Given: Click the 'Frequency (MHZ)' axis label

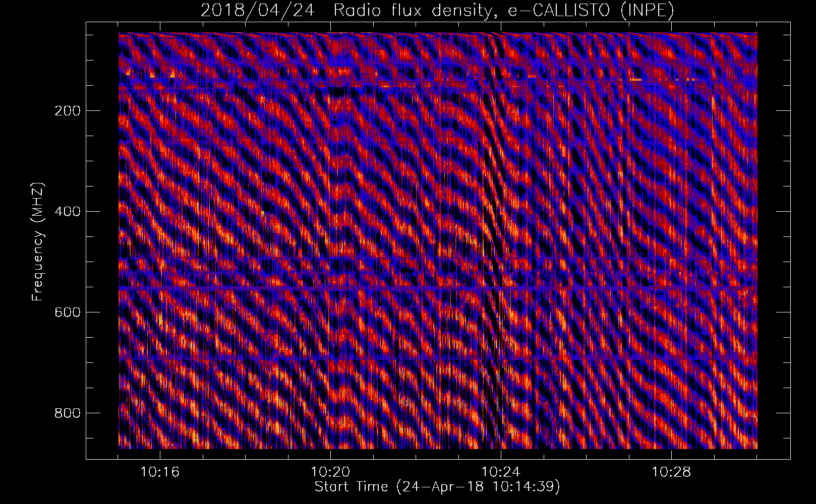Looking at the screenshot, I should tap(38, 241).
